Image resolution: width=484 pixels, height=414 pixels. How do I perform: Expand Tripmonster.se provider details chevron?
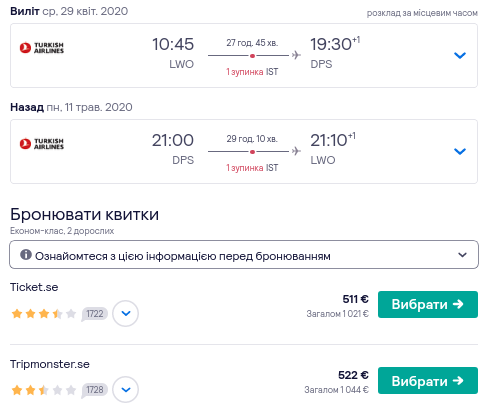pos(126,389)
